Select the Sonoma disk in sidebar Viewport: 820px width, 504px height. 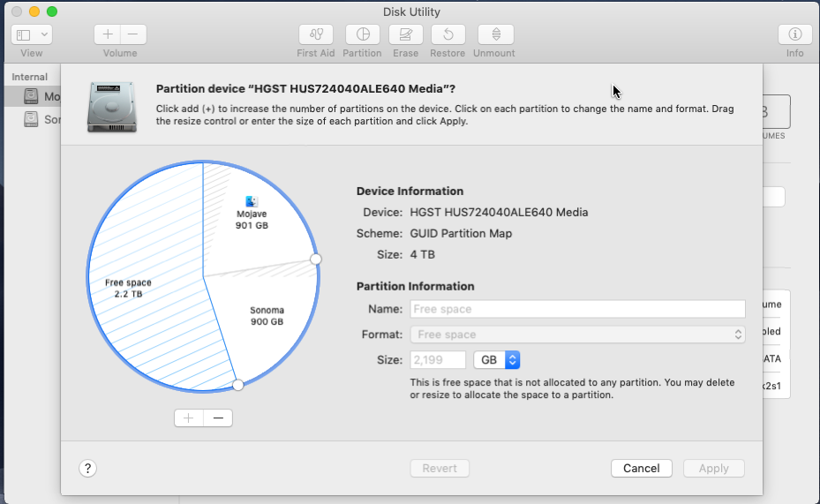coord(33,119)
